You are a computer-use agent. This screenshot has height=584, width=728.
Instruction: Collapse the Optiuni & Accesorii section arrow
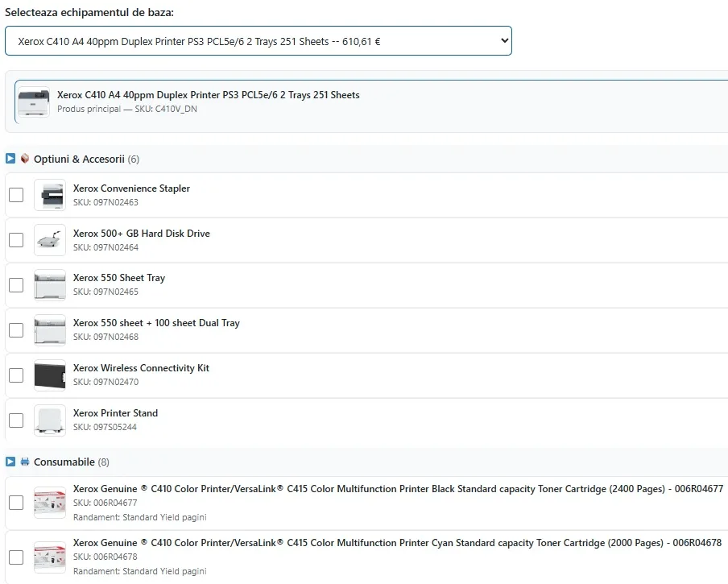click(x=10, y=159)
